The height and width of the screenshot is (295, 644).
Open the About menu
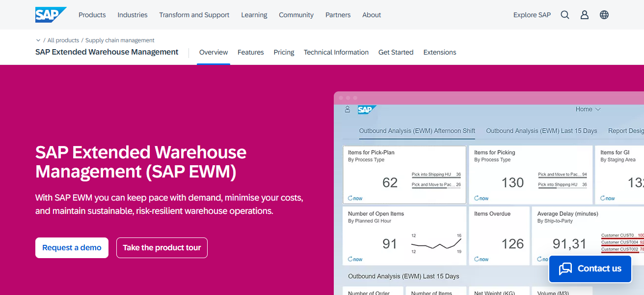372,15
